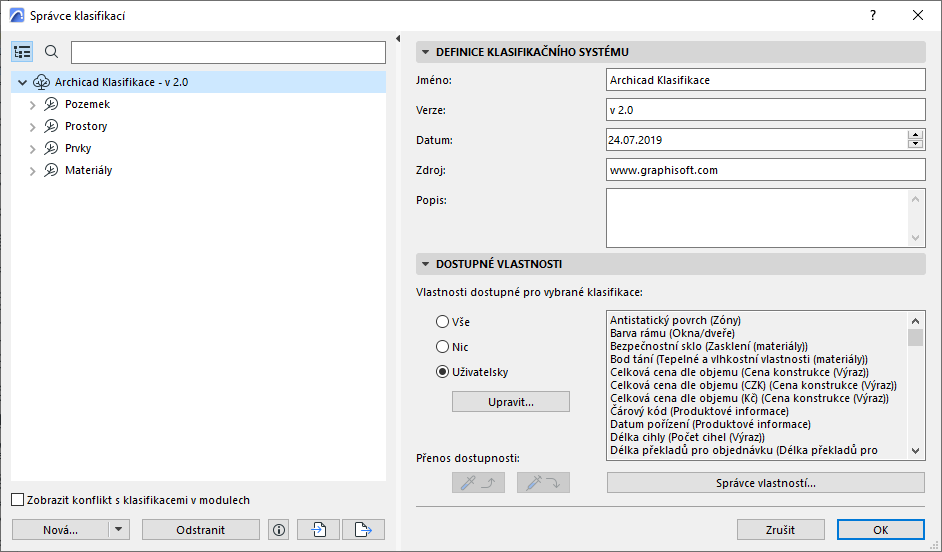Click the Pozemek classification branch icon
942x552 pixels.
pos(51,105)
